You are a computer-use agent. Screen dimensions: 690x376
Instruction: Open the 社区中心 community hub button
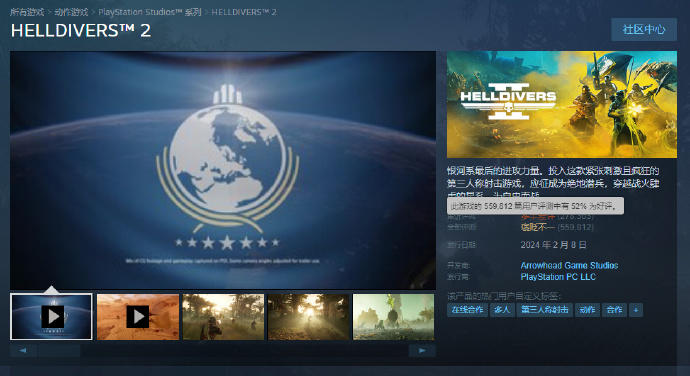[644, 29]
